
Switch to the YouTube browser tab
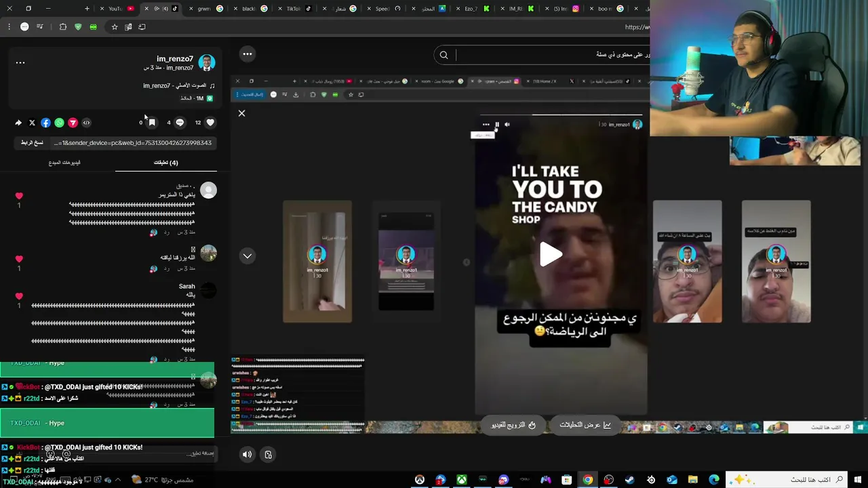115,9
